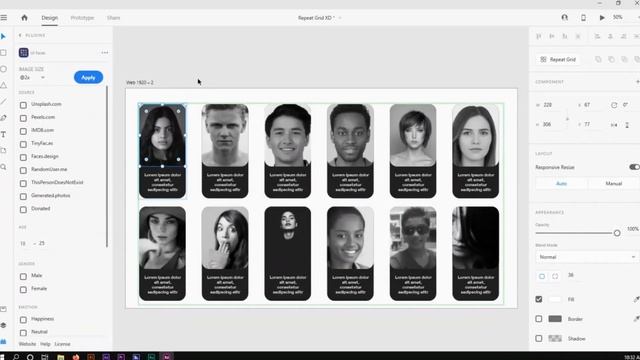Click the blue Apply button
The width and height of the screenshot is (640, 360).
[x=88, y=77]
